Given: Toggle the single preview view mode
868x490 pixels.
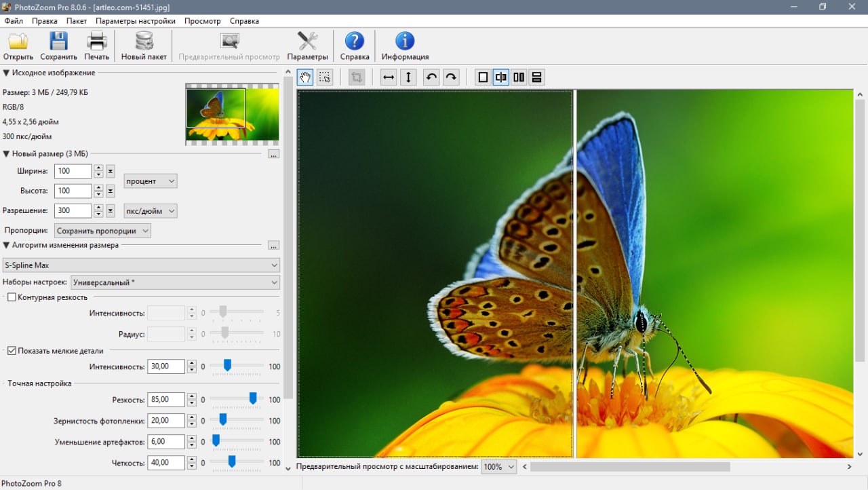Looking at the screenshot, I should [x=483, y=77].
